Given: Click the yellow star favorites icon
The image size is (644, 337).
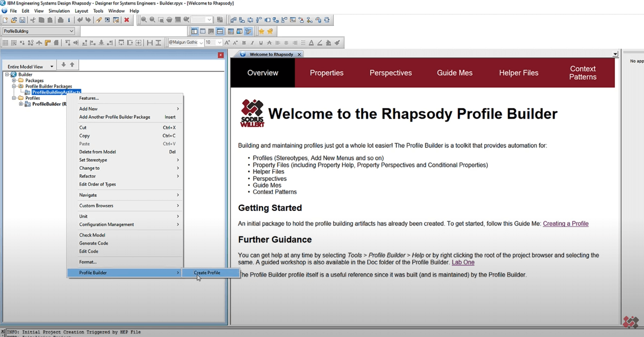Looking at the screenshot, I should coord(262,31).
